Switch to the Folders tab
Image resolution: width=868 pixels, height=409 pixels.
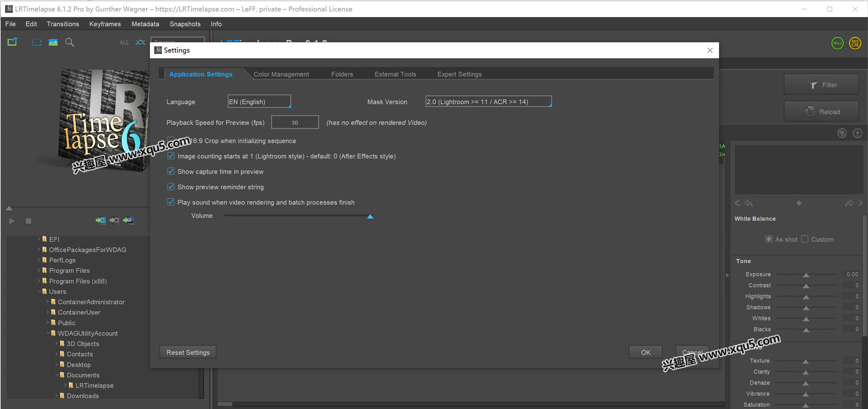click(x=342, y=74)
